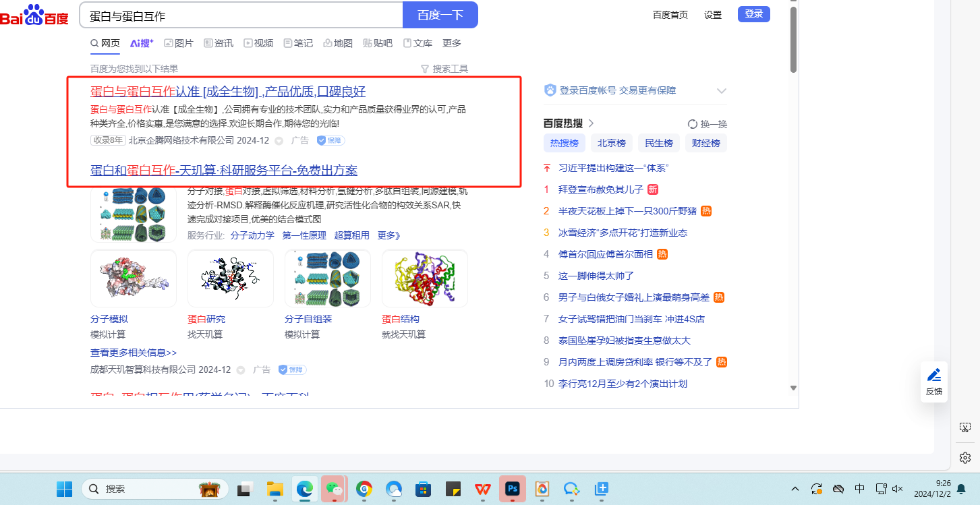The height and width of the screenshot is (505, 980).
Task: Open the 更多 menu in search tabs
Action: coord(452,43)
